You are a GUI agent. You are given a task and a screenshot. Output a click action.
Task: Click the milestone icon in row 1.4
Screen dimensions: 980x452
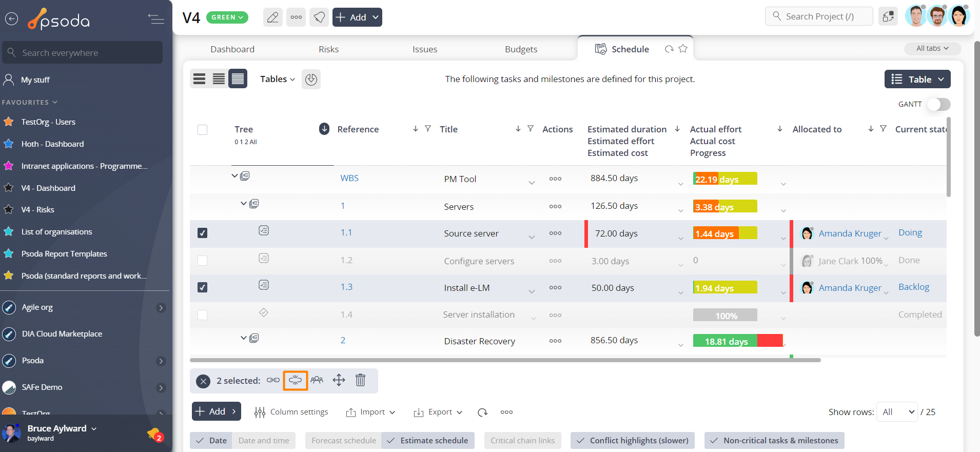tap(264, 312)
